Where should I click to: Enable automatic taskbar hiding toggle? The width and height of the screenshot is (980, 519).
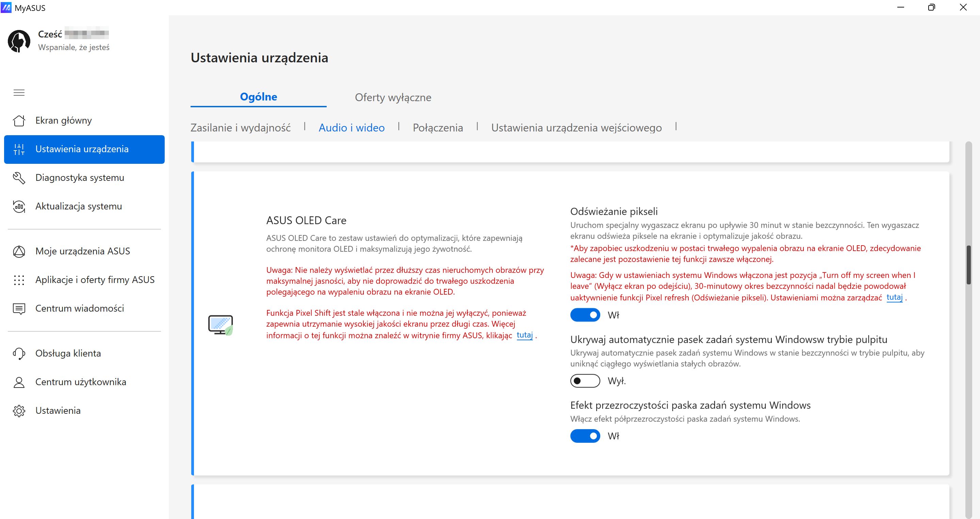[x=585, y=381]
